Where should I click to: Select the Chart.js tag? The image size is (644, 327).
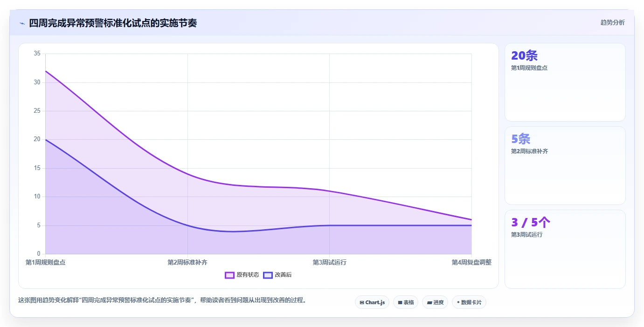coord(372,302)
